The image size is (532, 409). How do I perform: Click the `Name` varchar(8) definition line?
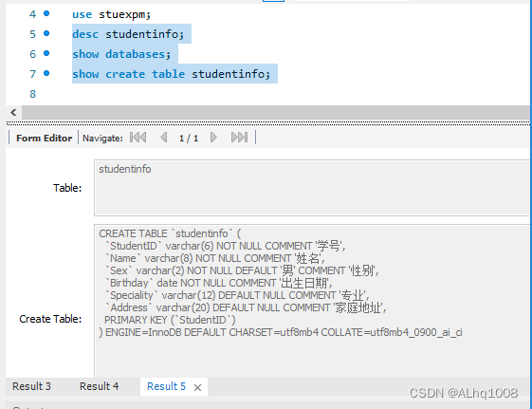pos(214,258)
